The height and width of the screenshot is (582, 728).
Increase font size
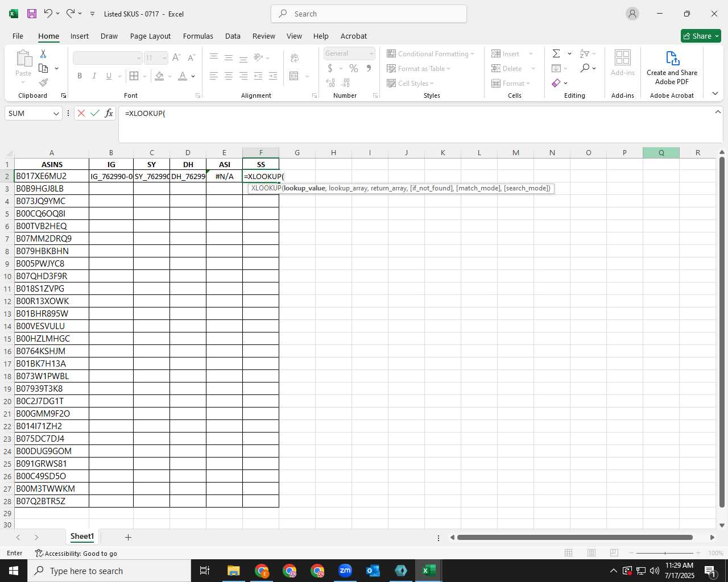pyautogui.click(x=176, y=57)
